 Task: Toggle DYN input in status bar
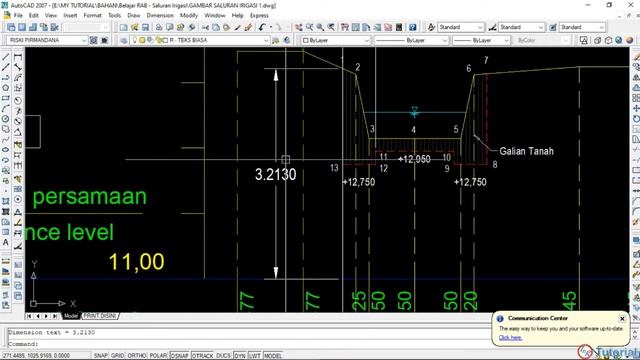(x=240, y=356)
